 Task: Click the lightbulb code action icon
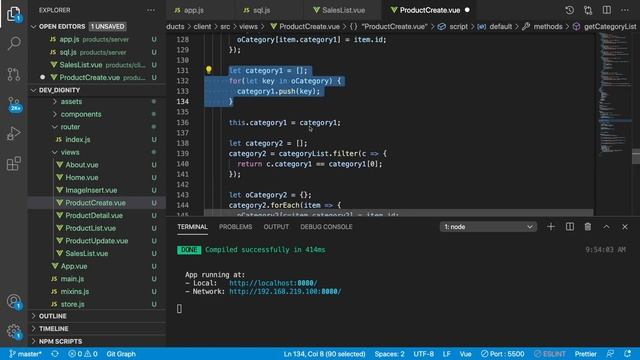(x=209, y=70)
